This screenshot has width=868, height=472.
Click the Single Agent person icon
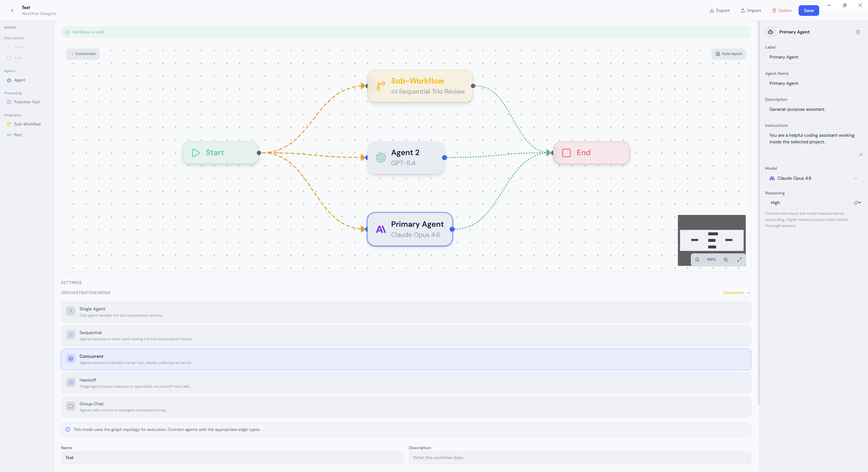(71, 312)
